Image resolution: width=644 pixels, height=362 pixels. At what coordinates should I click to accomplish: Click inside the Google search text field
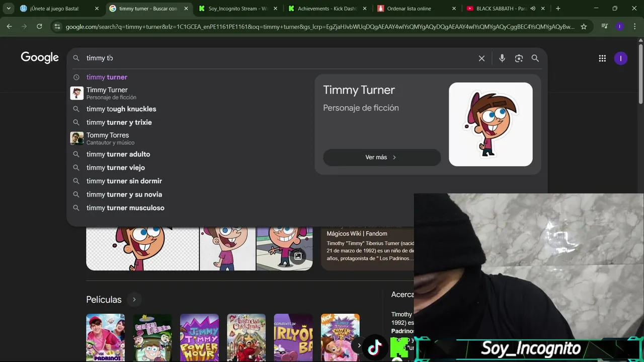[x=279, y=58]
